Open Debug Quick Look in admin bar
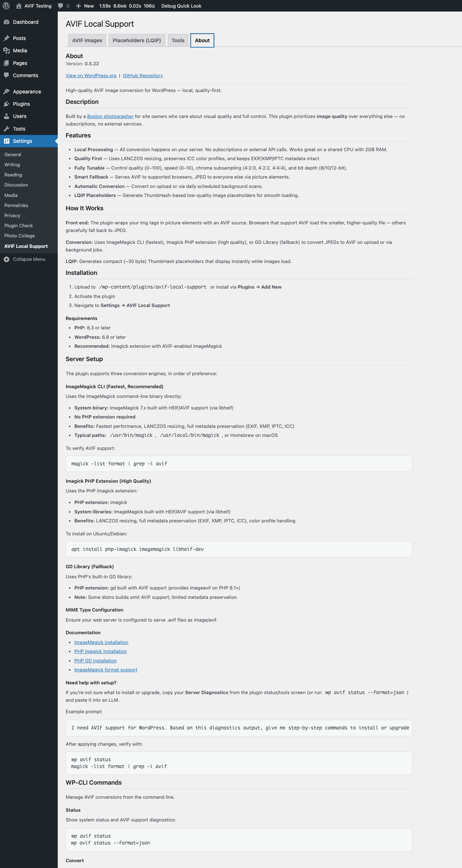Viewport: 462px width, 868px height. tap(181, 6)
